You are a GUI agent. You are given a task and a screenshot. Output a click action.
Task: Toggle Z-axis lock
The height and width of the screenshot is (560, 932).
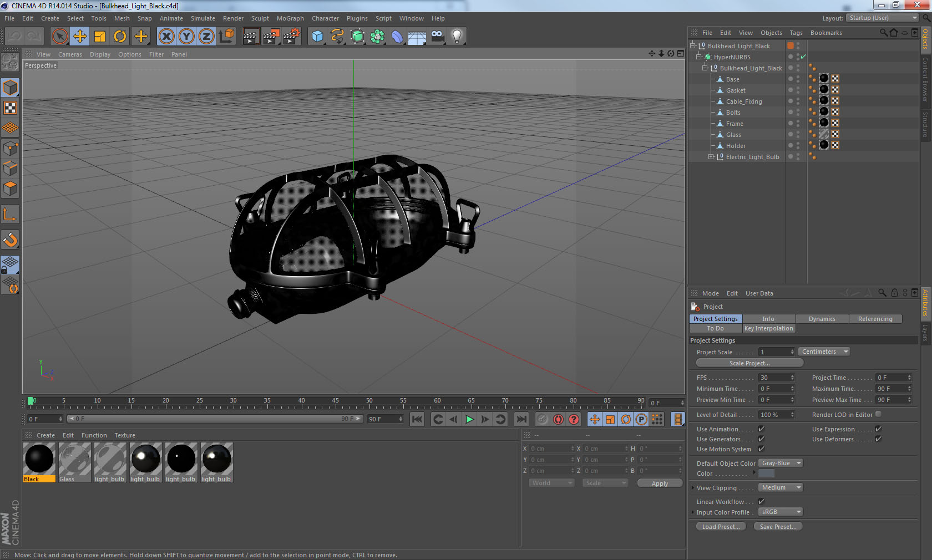coord(206,37)
